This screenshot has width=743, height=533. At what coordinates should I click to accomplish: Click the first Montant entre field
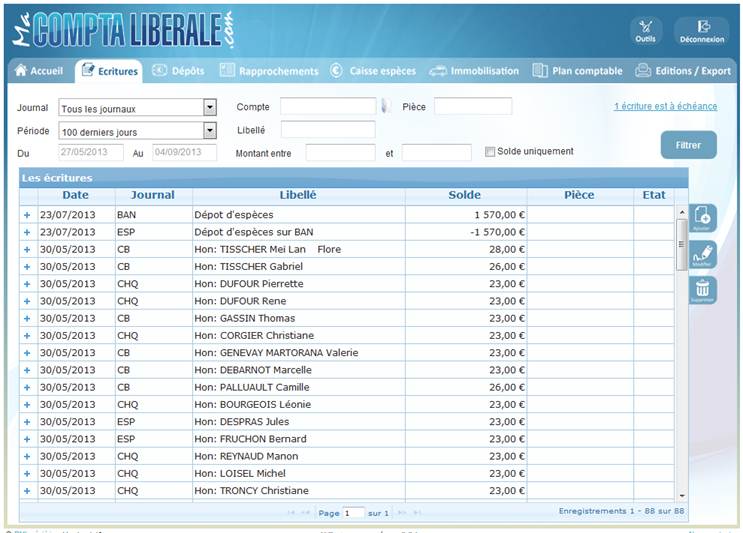pyautogui.click(x=341, y=153)
